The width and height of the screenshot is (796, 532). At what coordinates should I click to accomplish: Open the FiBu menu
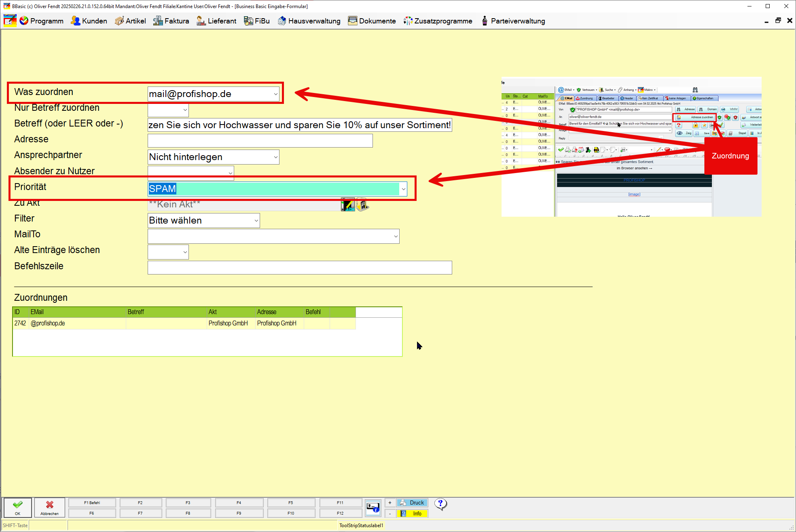(257, 21)
